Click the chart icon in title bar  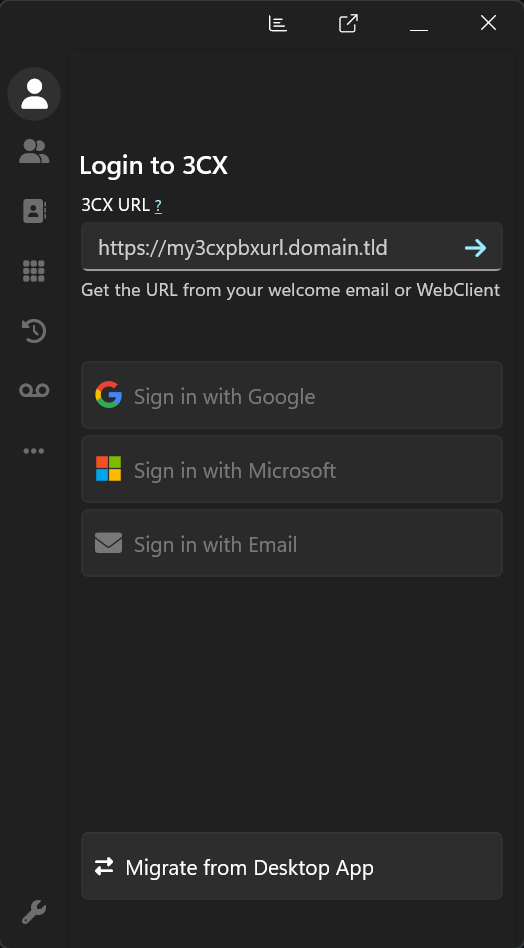coord(277,24)
